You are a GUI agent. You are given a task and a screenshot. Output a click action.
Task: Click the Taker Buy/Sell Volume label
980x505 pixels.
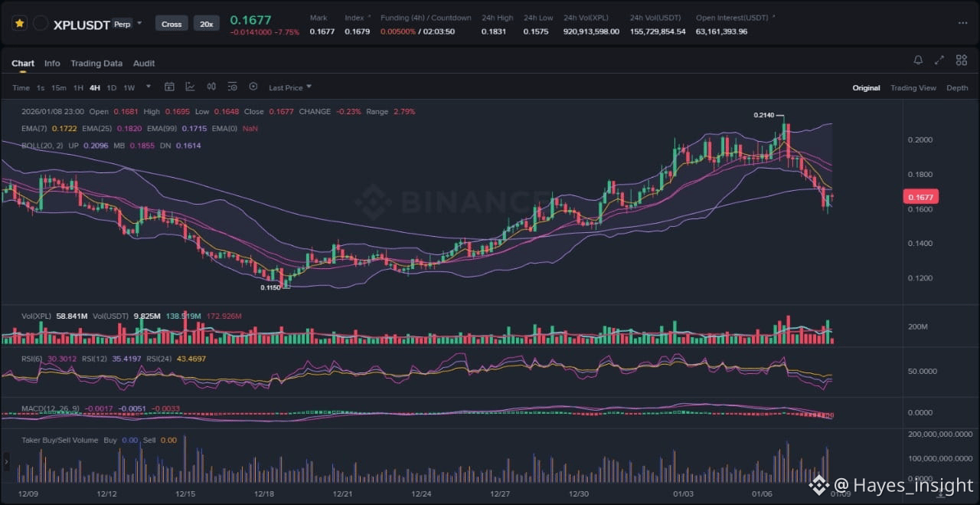(x=60, y=440)
